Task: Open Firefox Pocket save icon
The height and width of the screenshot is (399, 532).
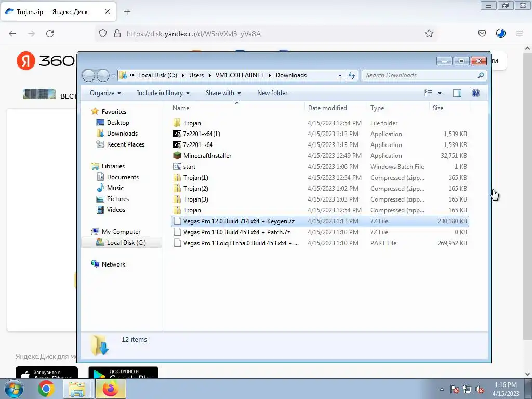Action: pyautogui.click(x=482, y=33)
